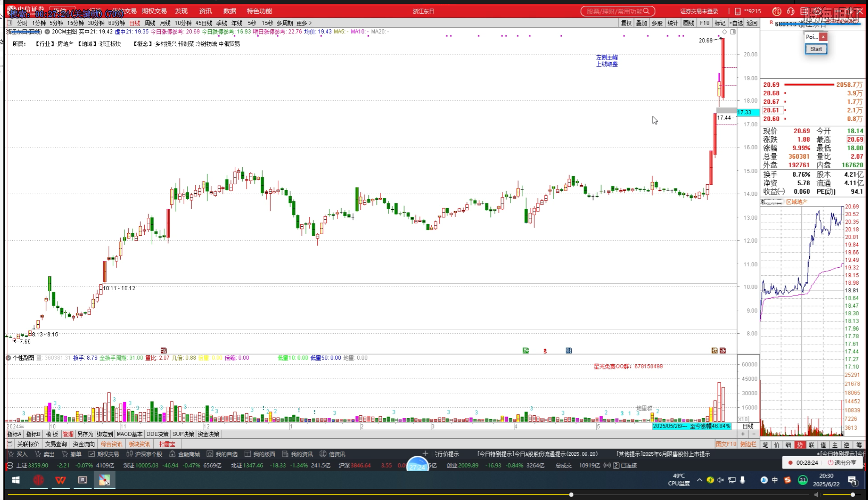Click the 撤单 cancel order icon
Viewport: 868px width, 500px height.
65,454
